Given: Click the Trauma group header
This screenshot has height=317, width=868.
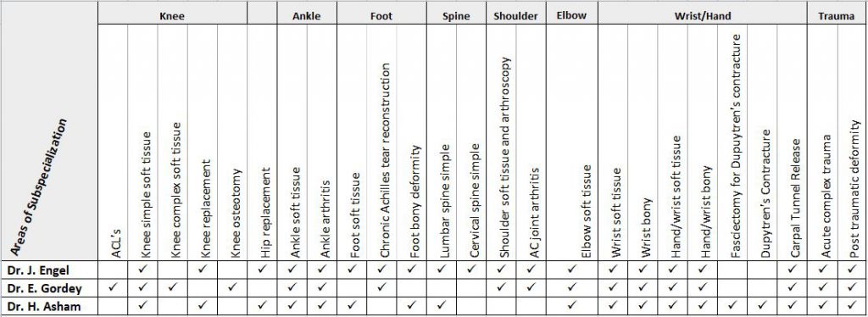Looking at the screenshot, I should tap(837, 16).
